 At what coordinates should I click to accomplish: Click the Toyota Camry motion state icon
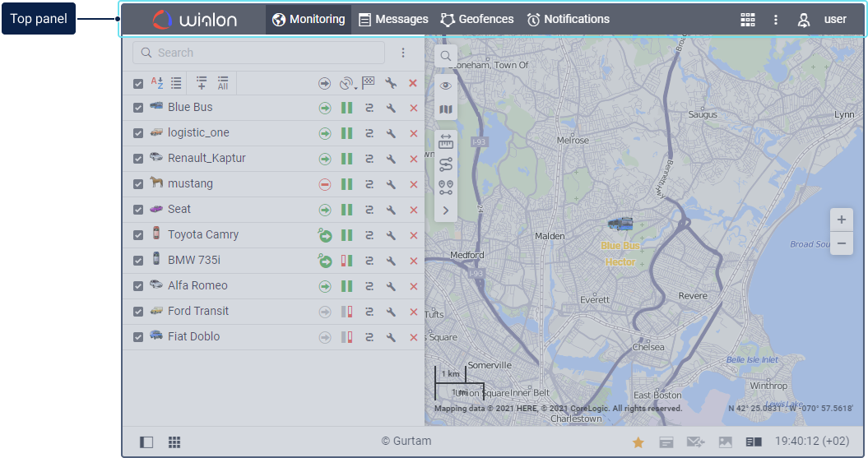pos(325,235)
